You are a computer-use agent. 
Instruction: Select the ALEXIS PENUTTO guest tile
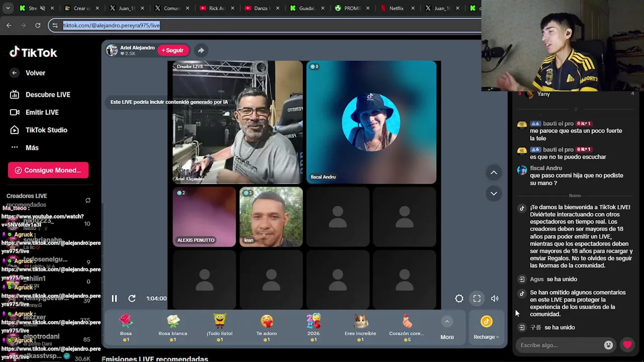[204, 217]
